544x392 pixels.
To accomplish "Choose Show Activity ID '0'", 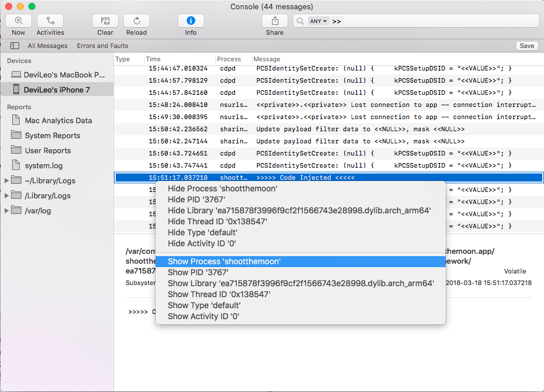I will 300,316.
